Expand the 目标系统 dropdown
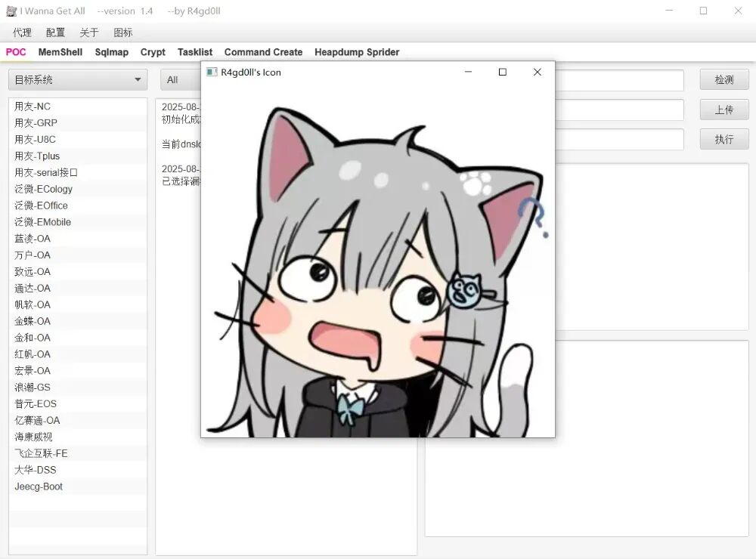Screen dimensions: 756x559 tap(77, 80)
